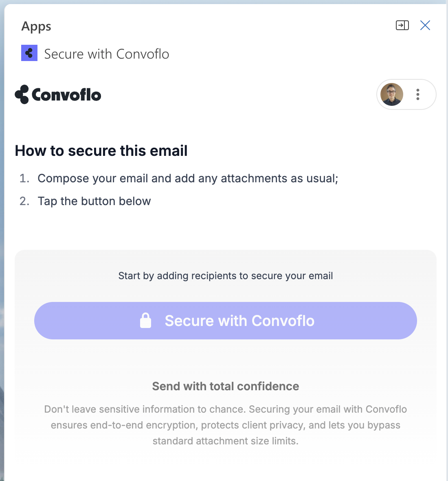Click the How to secure this email heading
Screen dimensions: 448x481
(101, 151)
